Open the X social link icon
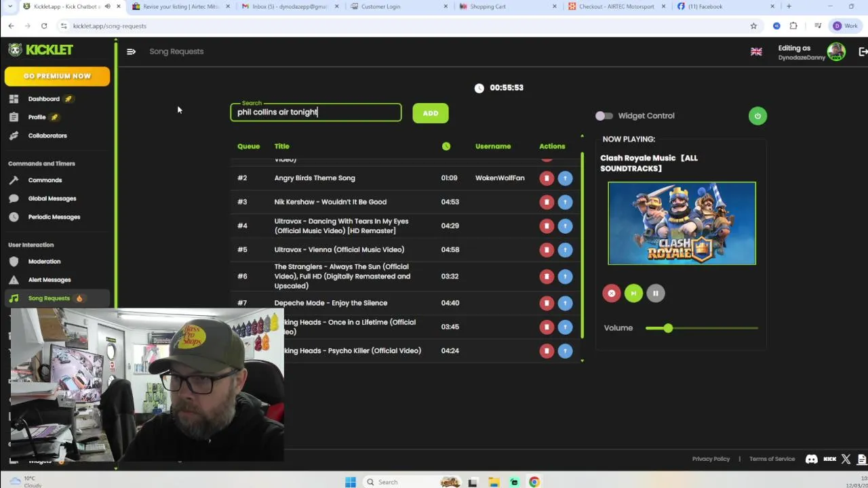Viewport: 868px width, 488px height. point(846,459)
